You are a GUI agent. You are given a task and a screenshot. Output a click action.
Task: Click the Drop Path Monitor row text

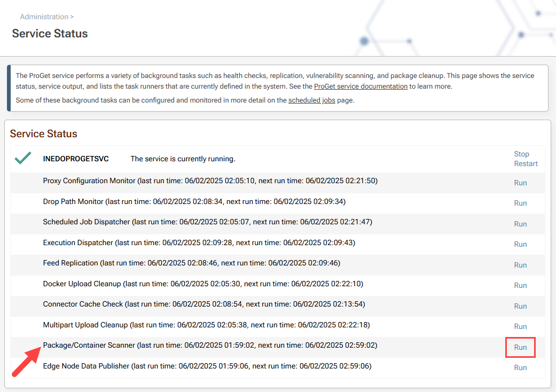tap(194, 201)
